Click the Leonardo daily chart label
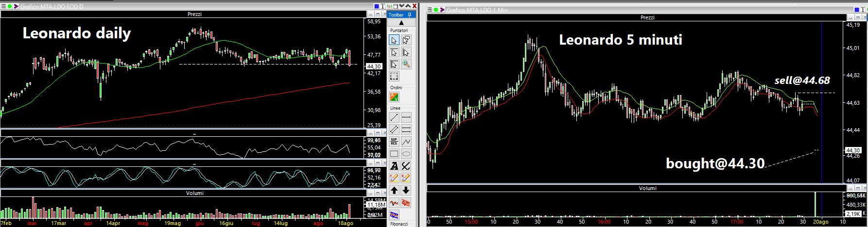 77,33
